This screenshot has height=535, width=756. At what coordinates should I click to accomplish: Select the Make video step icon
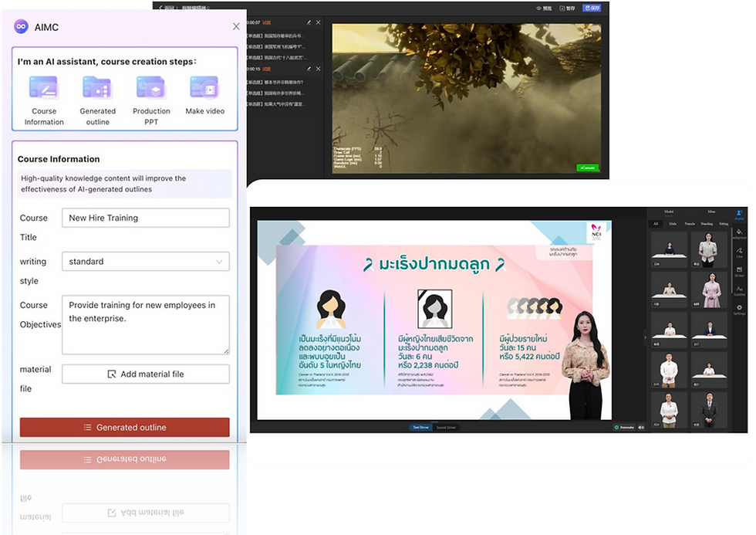[x=205, y=87]
